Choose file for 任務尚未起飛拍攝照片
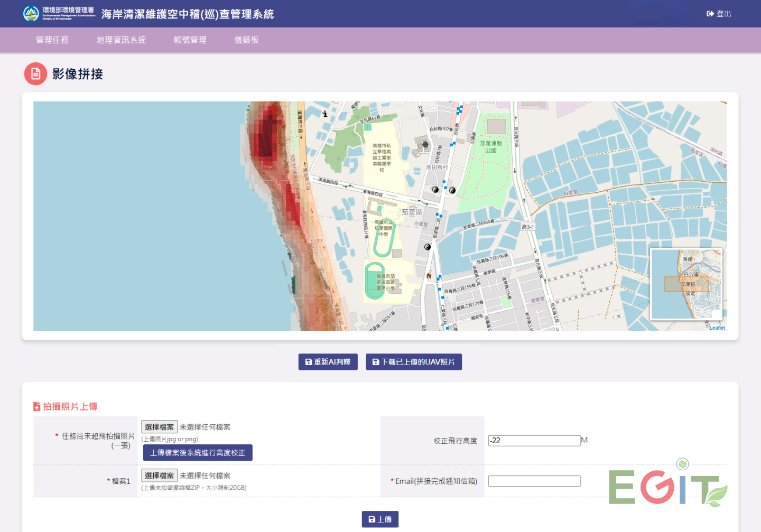Screen dimensions: 761x532 pos(159,427)
